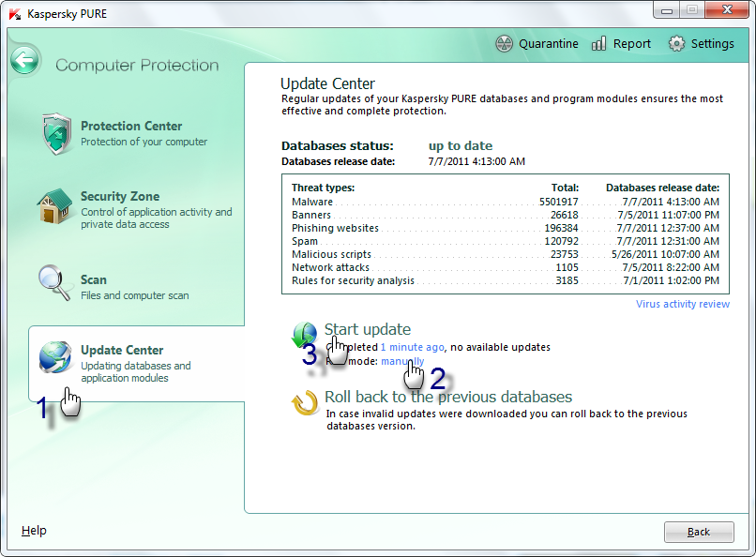Open the Help link
756x557 pixels.
pos(34,531)
